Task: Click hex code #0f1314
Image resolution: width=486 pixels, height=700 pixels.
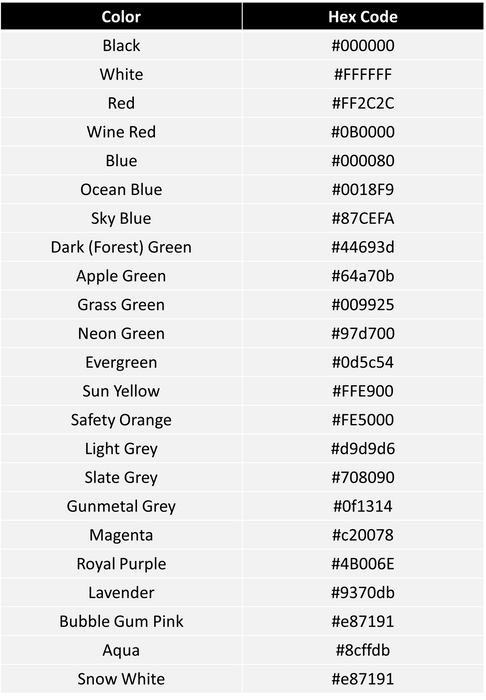Action: 363,506
